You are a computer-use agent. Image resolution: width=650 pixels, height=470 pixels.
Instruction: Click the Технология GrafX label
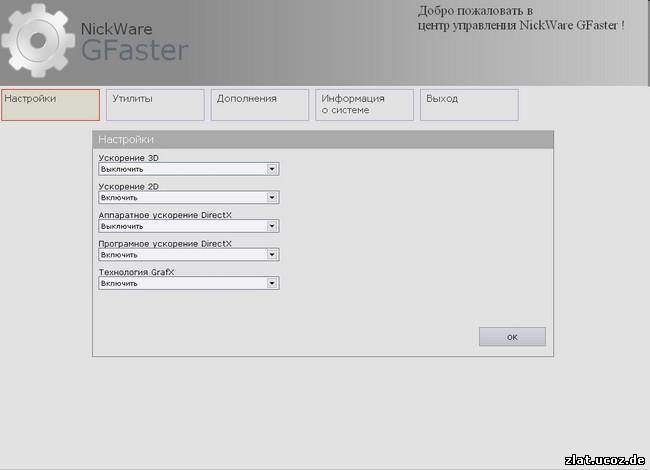click(136, 272)
